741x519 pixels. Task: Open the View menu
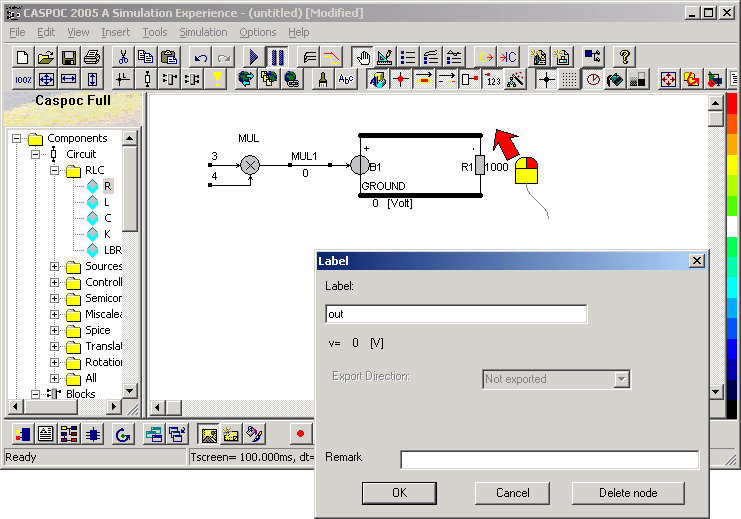point(78,32)
